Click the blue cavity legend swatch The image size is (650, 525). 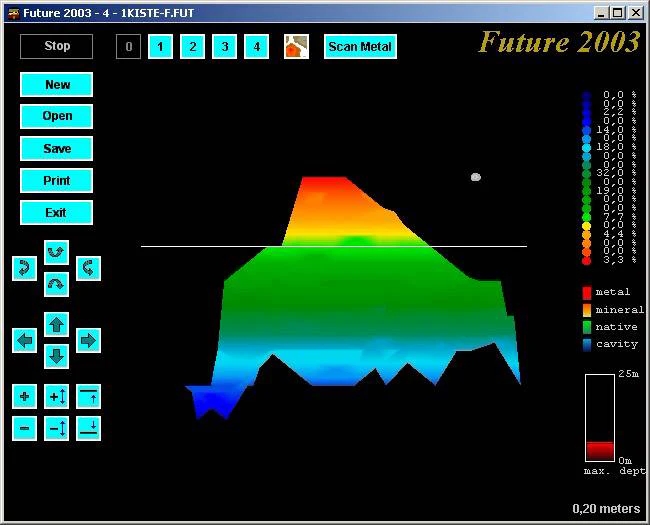[587, 345]
